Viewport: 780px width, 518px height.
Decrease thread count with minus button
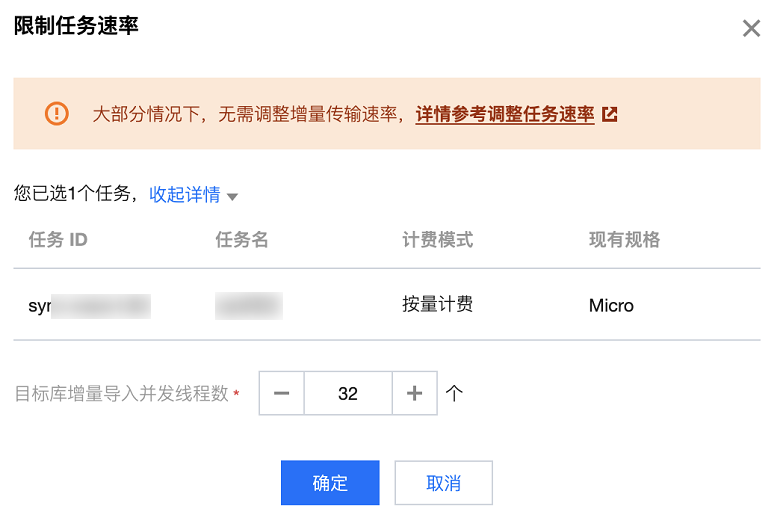coord(282,393)
